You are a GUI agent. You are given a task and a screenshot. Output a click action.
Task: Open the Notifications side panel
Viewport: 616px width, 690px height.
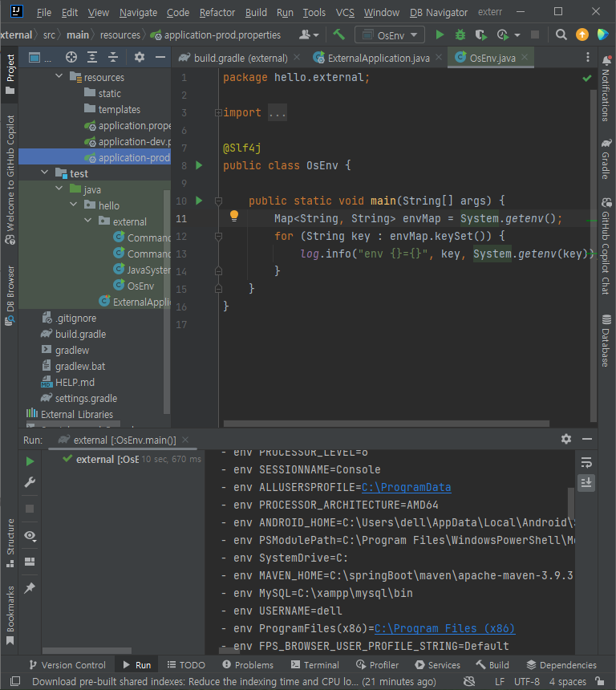pyautogui.click(x=606, y=87)
